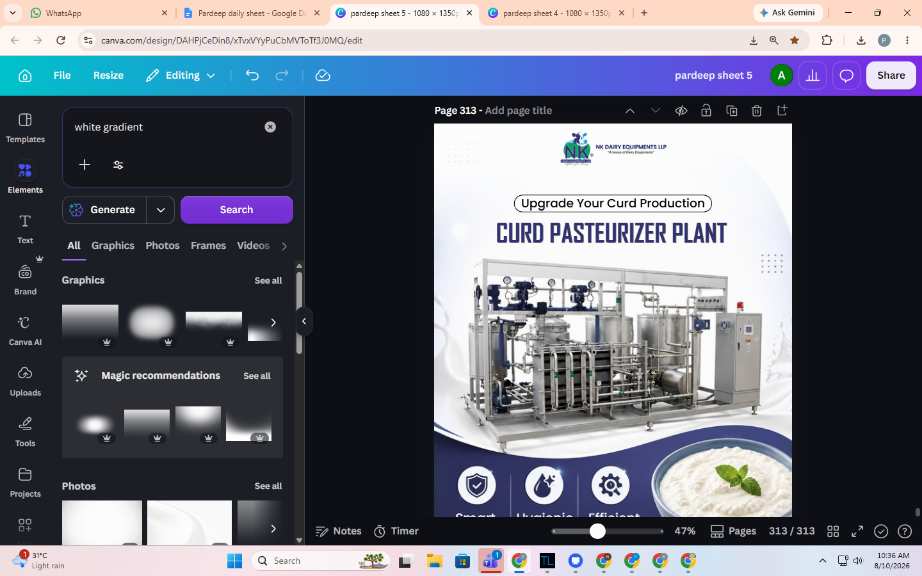Open search filter settings icon

pyautogui.click(x=118, y=165)
